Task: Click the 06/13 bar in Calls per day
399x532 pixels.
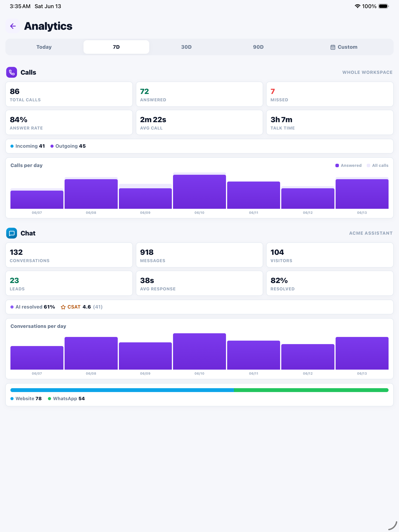Action: coord(362,193)
